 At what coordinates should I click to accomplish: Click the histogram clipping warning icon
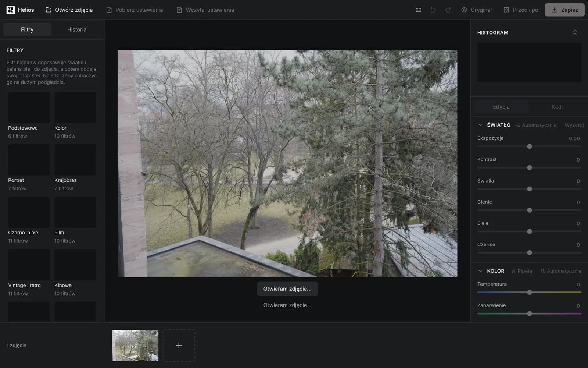click(575, 33)
